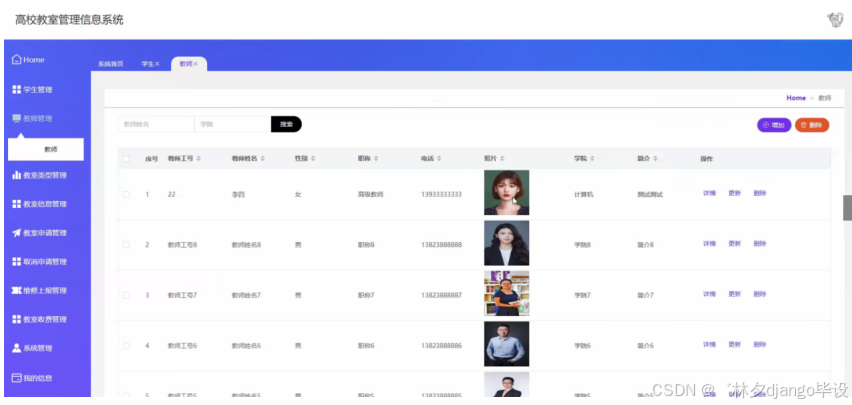Click 删除 in 教师姓名7 row

click(x=760, y=294)
